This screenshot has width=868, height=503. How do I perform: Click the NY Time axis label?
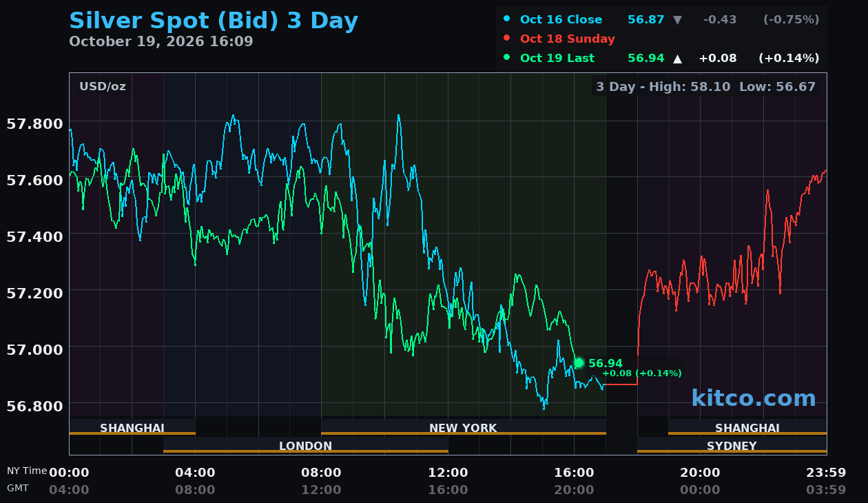pyautogui.click(x=27, y=471)
